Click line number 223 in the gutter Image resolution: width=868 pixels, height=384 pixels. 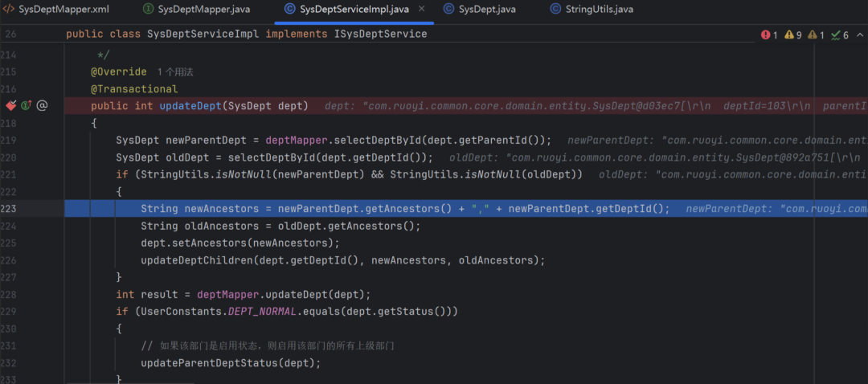pos(8,209)
